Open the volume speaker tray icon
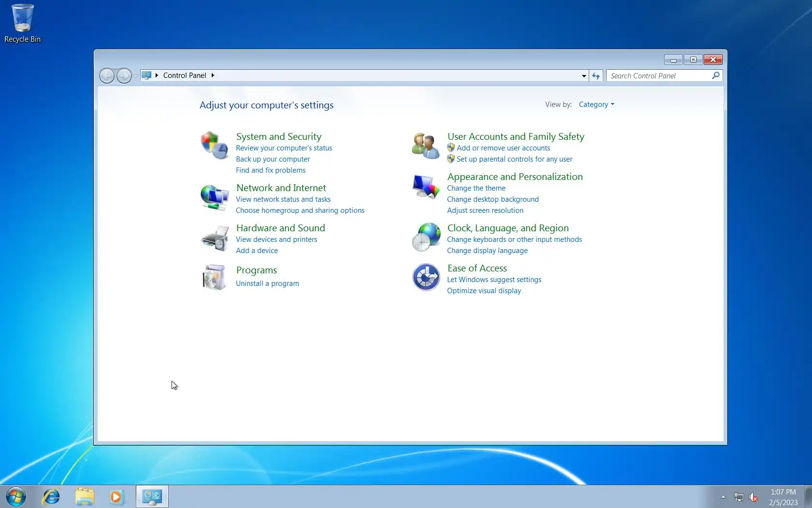This screenshot has width=812, height=508. tap(754, 497)
